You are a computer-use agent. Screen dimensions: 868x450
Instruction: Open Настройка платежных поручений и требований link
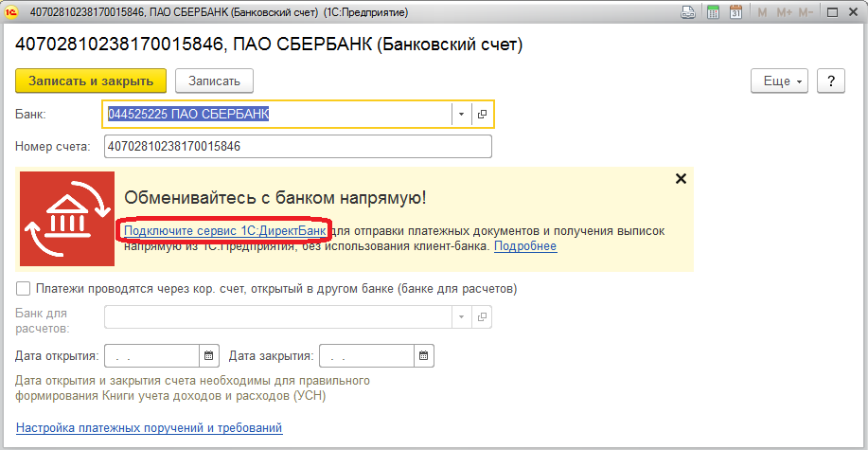tap(150, 428)
